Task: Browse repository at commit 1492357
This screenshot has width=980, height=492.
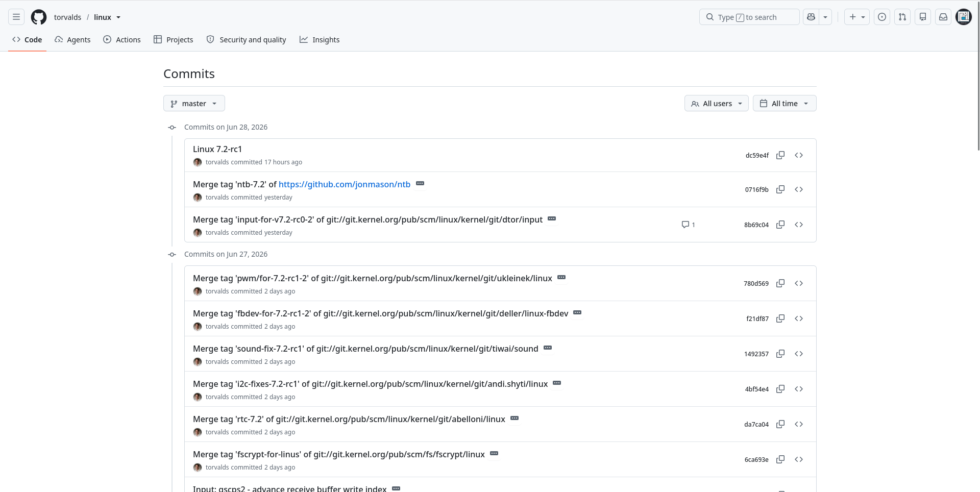Action: (799, 354)
